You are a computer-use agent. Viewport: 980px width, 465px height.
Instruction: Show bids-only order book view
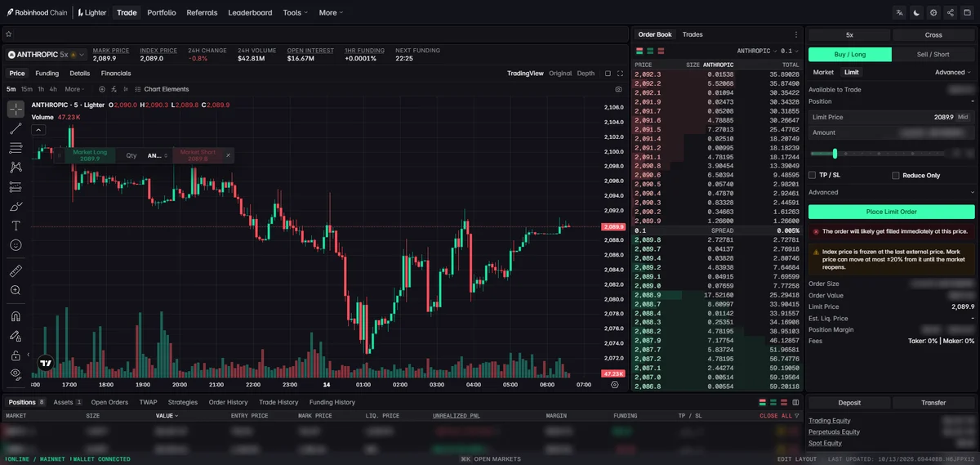click(650, 51)
